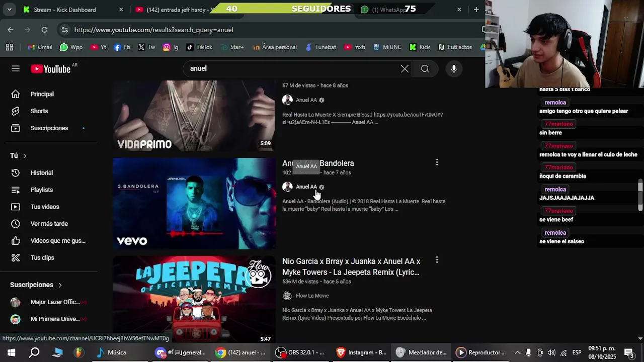Open the Mi Primera Universidad subscription
Screen dimensions: 644x362
point(49,319)
